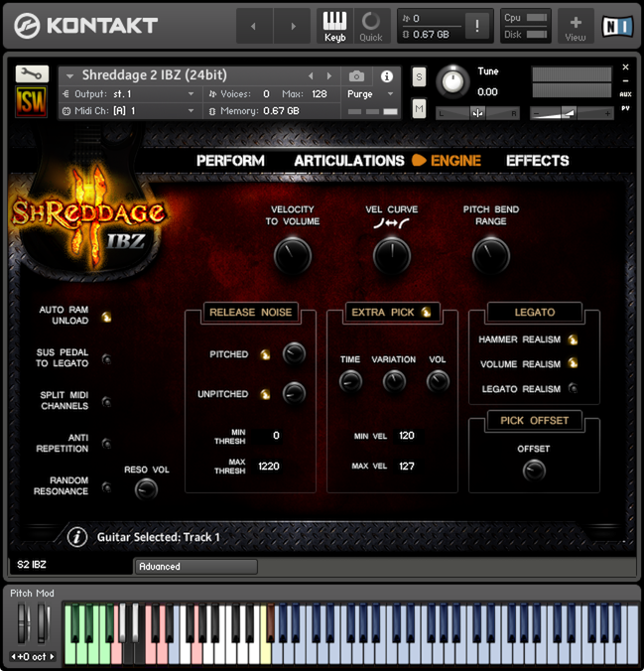
Task: Click the Min Vel 120 value
Action: (x=407, y=436)
